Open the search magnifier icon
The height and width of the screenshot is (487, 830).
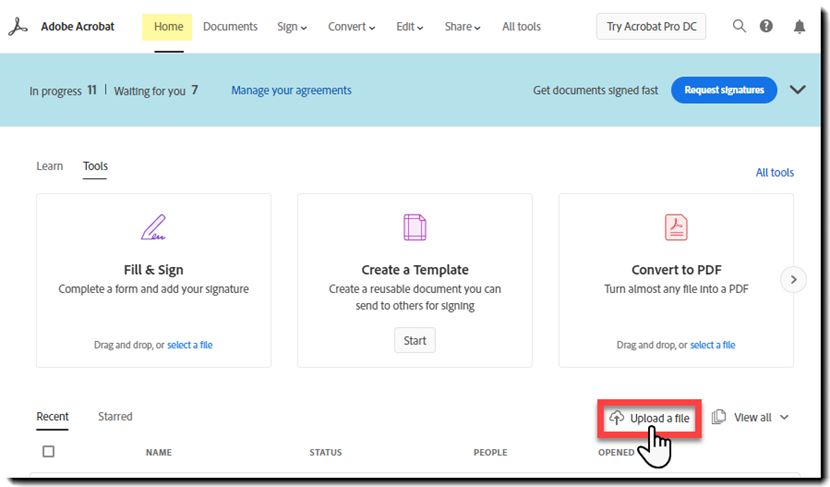pos(739,26)
